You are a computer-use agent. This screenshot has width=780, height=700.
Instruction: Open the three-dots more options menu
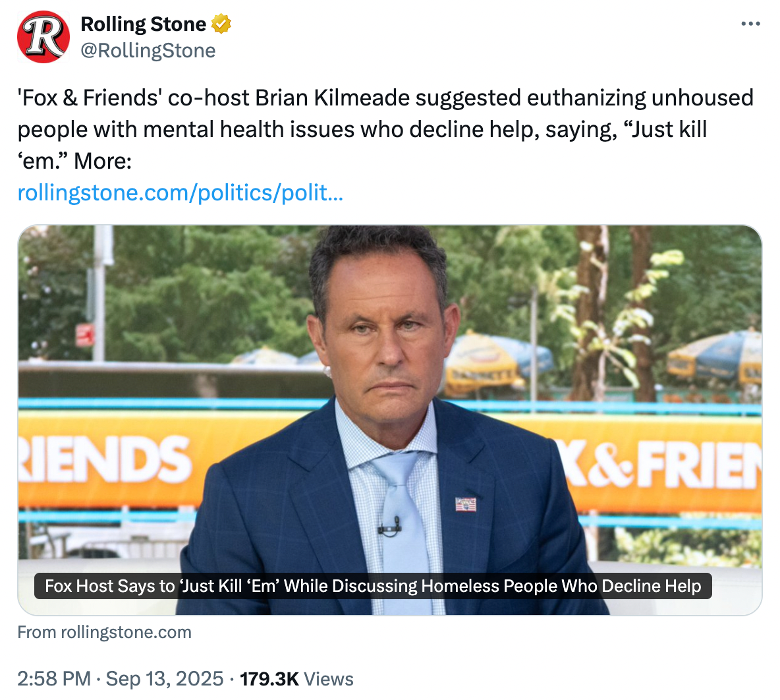(750, 24)
